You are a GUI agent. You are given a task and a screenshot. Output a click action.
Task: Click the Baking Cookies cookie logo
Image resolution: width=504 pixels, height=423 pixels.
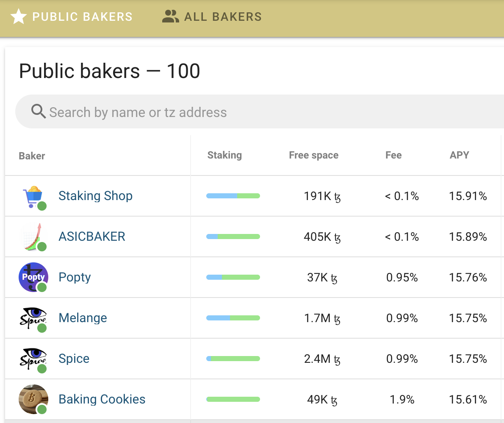33,399
